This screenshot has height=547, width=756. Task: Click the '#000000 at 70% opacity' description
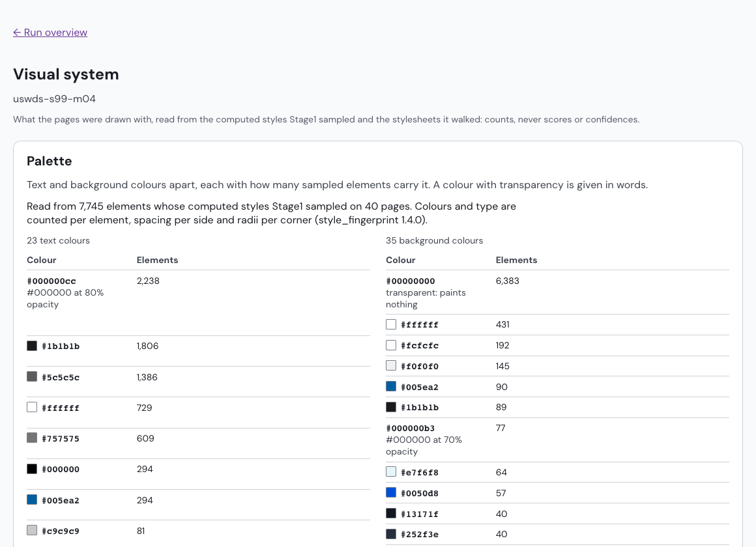[x=424, y=445]
